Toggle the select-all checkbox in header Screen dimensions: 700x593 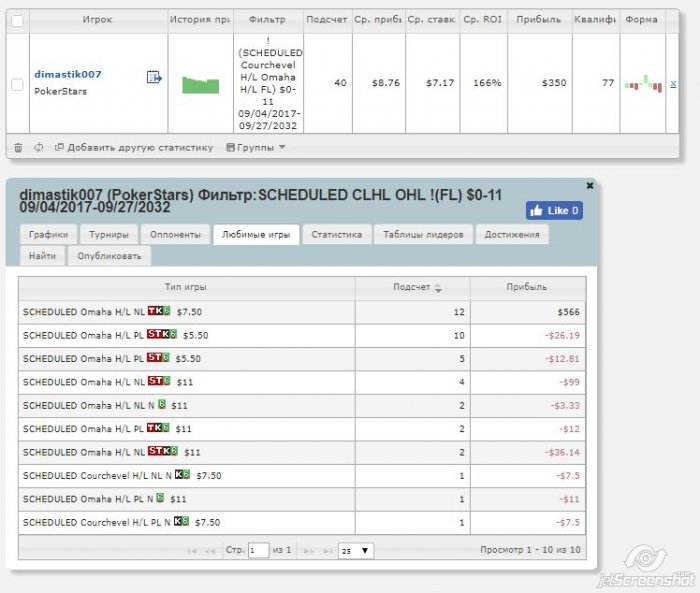(x=17, y=21)
